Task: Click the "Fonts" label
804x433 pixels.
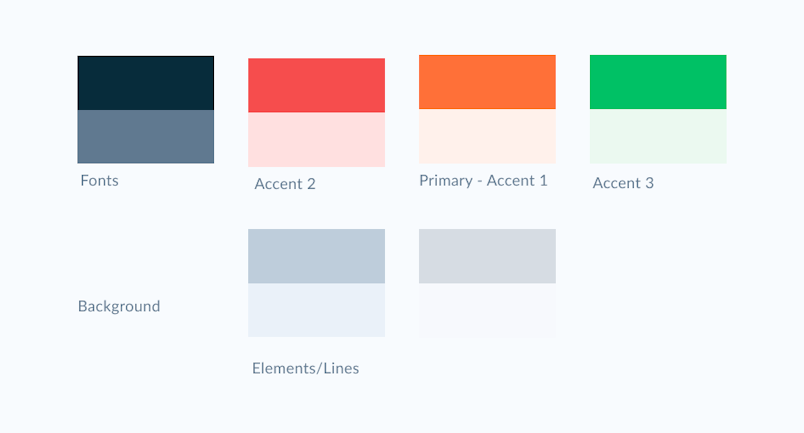Action: click(x=100, y=181)
